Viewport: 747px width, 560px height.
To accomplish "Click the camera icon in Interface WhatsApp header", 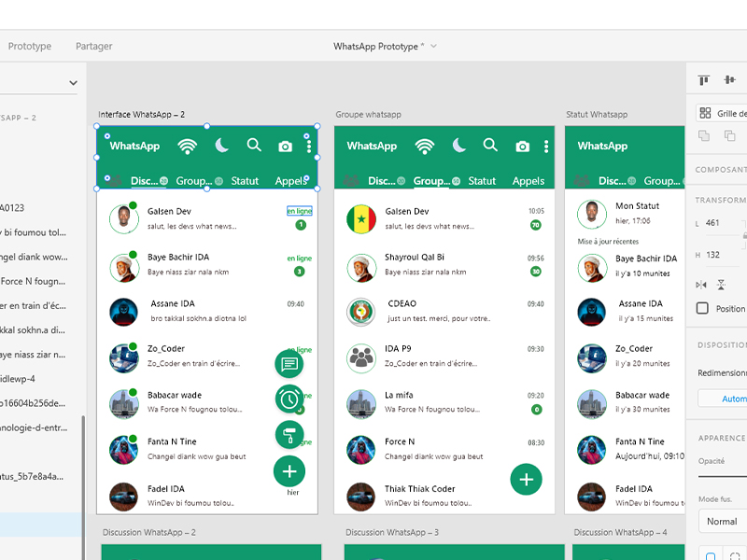I will click(x=285, y=147).
